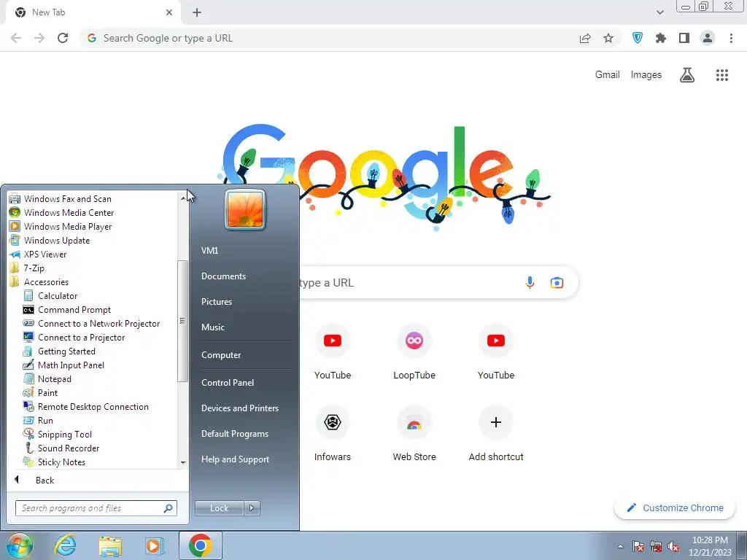Open the Google apps grid
The width and height of the screenshot is (747, 560).
pos(722,75)
